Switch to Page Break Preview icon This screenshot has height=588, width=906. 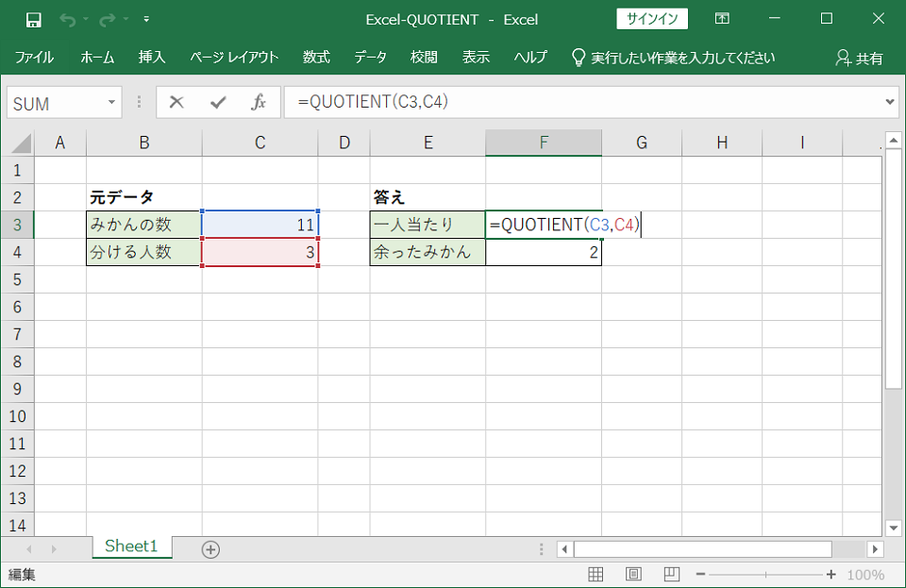671,575
